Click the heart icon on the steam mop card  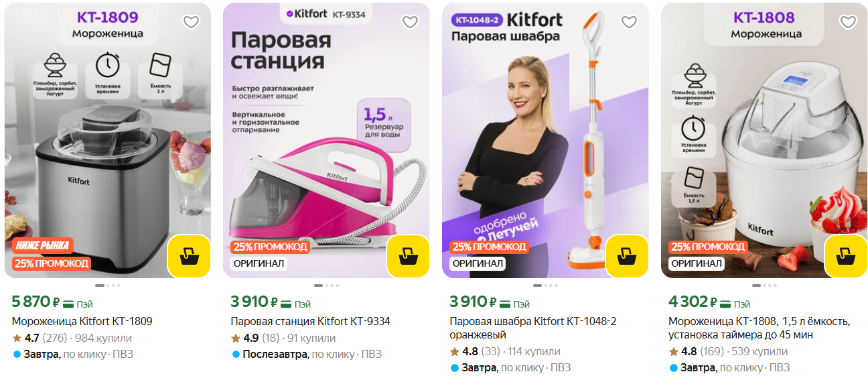click(629, 22)
